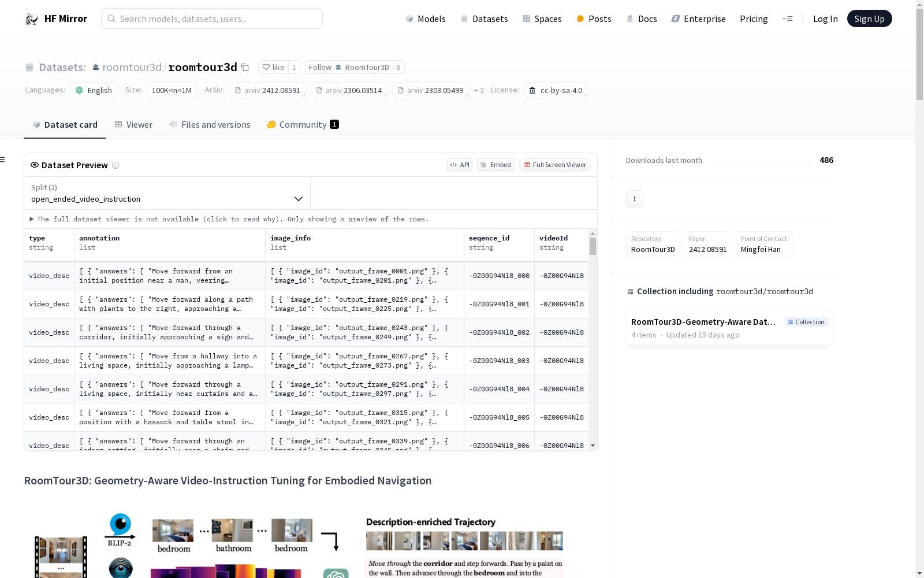Copy the dataset name with the copy icon
Image resolution: width=924 pixels, height=578 pixels.
coord(245,67)
